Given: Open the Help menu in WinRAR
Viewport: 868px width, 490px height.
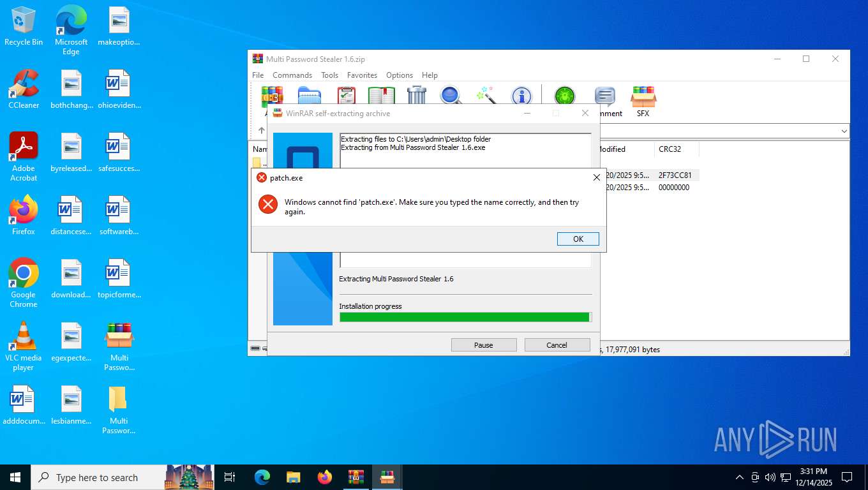Looking at the screenshot, I should [x=430, y=75].
